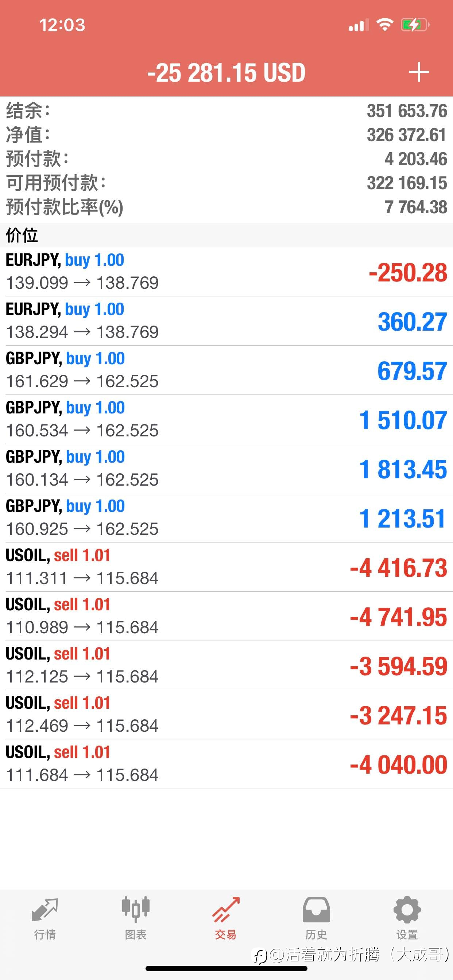The image size is (453, 980).
Task: Select GBPJPY position opened at 160.134
Action: tap(226, 469)
